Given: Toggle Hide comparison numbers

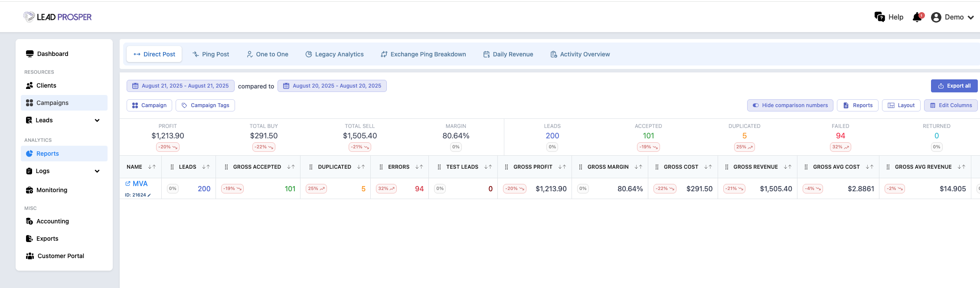Looking at the screenshot, I should (x=790, y=105).
